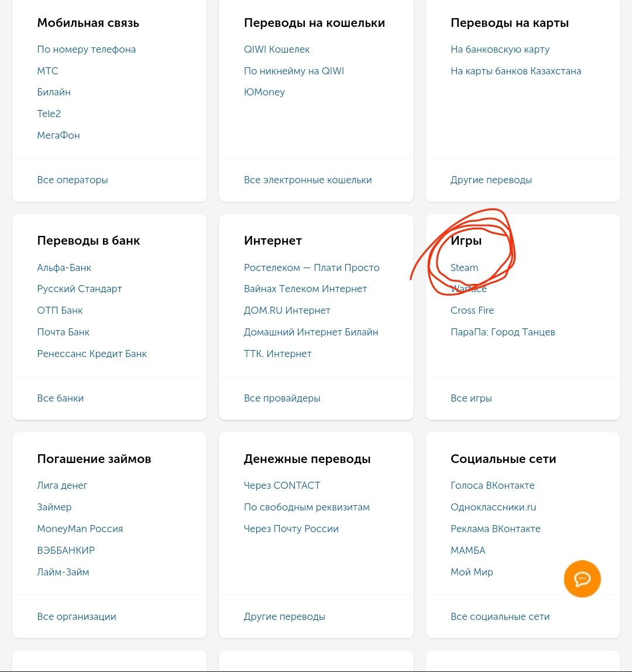
Task: Open Ростелеком — Плати Просто link
Action: pos(311,268)
